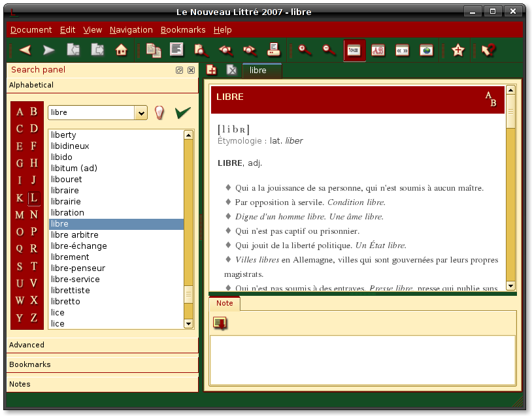This screenshot has width=532, height=416.
Task: Select "libre-échange" in the word list
Action: pyautogui.click(x=116, y=246)
